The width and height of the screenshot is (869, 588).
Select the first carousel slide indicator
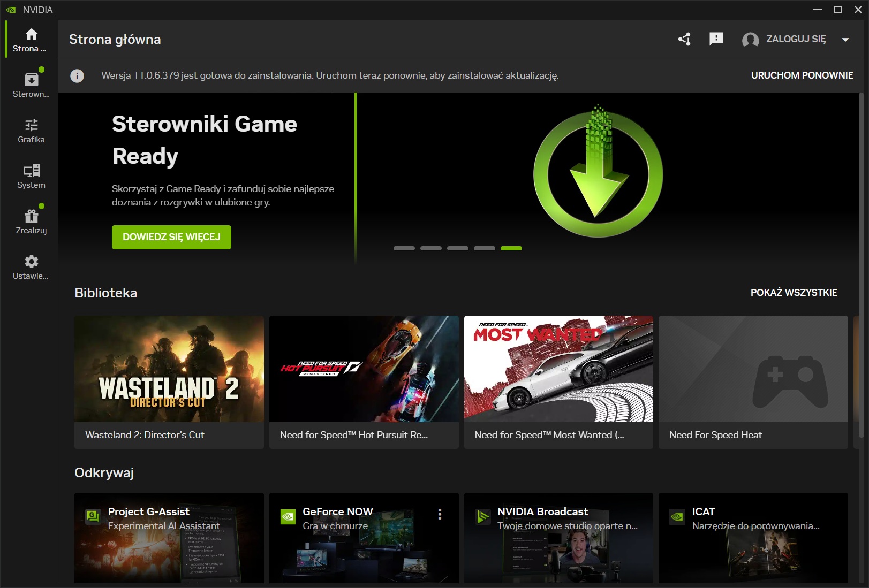click(x=404, y=248)
